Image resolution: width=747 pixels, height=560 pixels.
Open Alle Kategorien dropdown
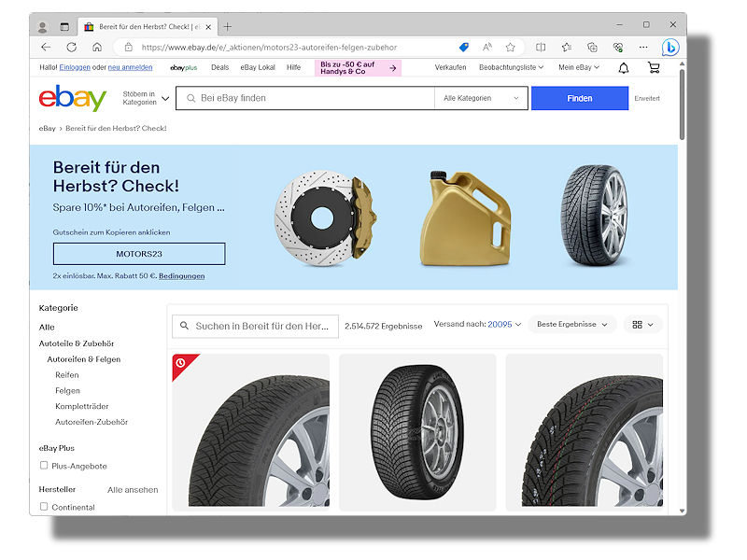[x=481, y=98]
